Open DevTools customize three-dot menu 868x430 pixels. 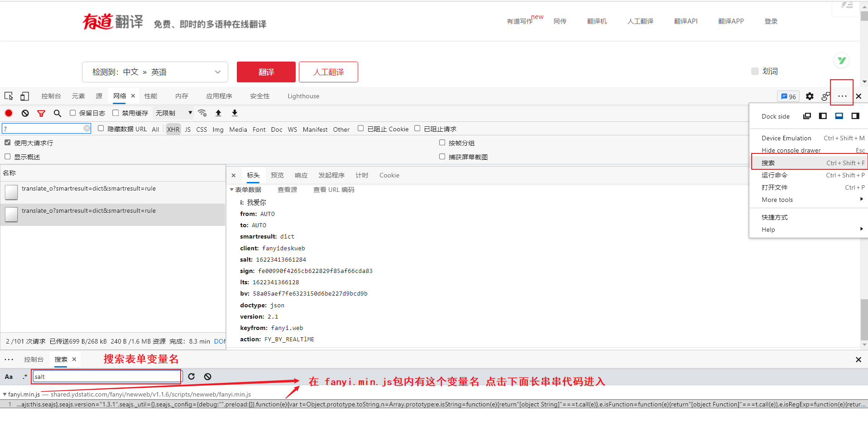click(842, 96)
